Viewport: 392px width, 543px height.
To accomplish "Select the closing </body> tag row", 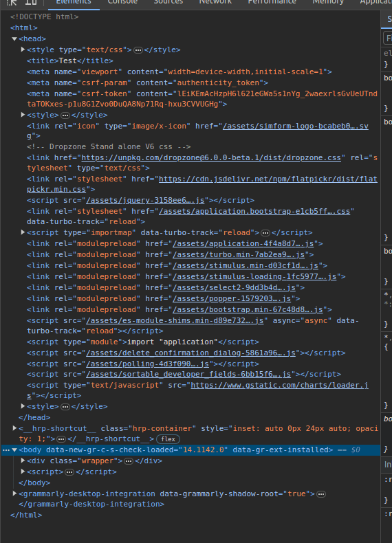I will (34, 483).
